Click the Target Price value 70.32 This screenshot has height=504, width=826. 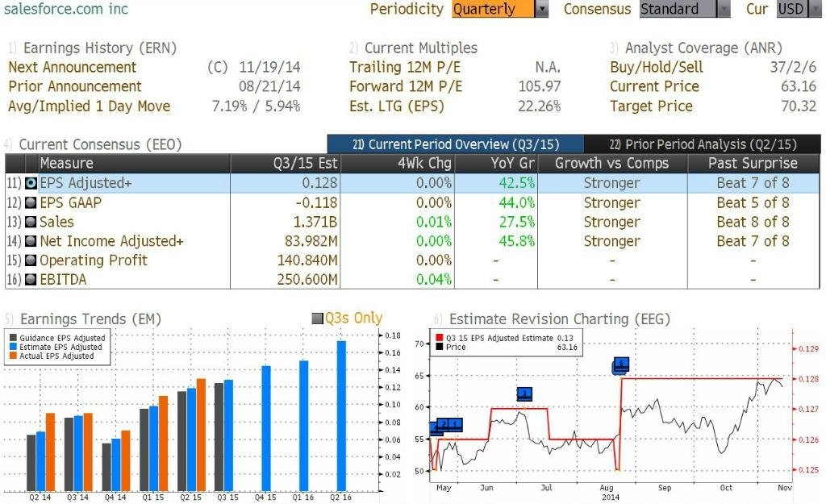(799, 106)
